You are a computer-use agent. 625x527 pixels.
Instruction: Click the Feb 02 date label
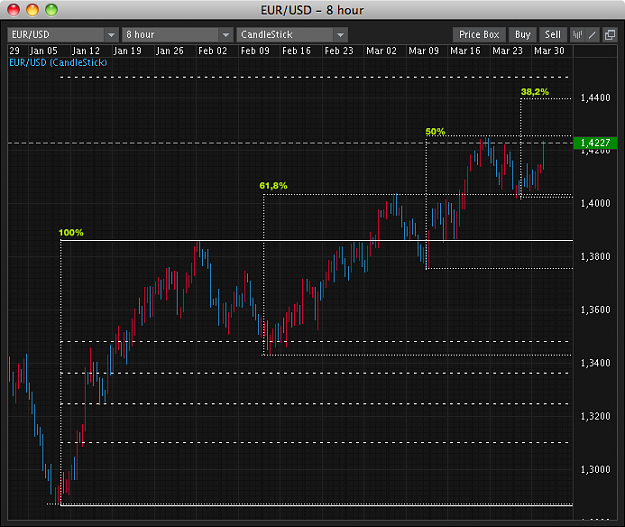tap(212, 51)
